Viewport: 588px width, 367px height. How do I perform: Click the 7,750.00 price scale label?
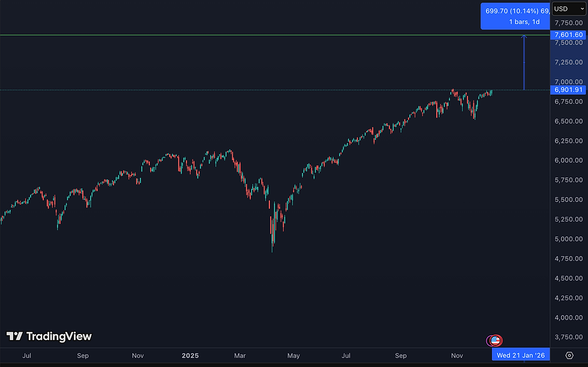[569, 23]
